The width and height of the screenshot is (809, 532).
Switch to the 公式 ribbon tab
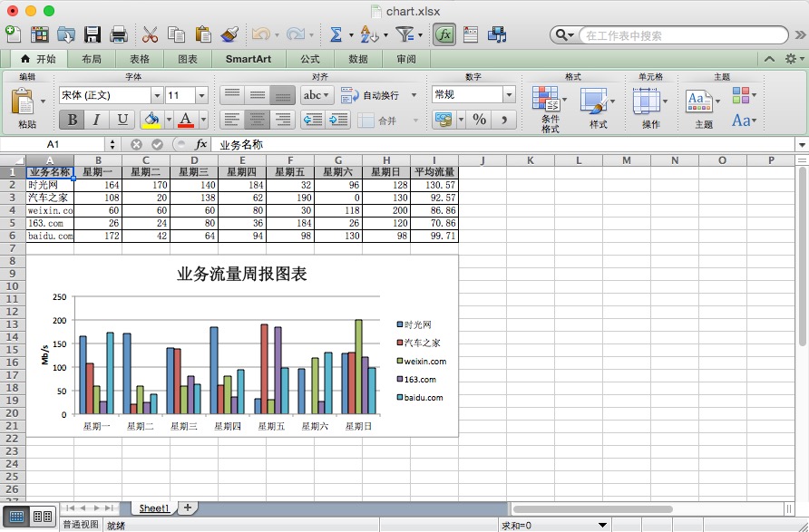coord(309,59)
